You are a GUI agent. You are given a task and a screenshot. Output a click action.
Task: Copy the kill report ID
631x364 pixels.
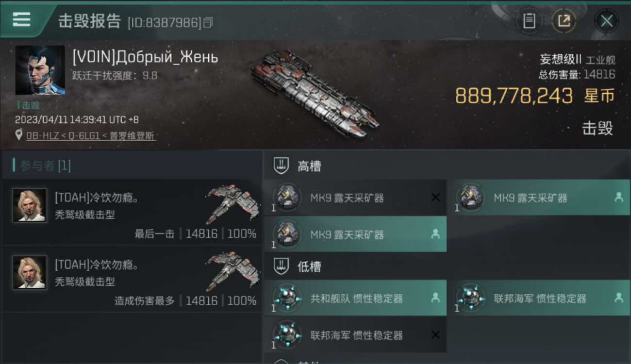208,22
